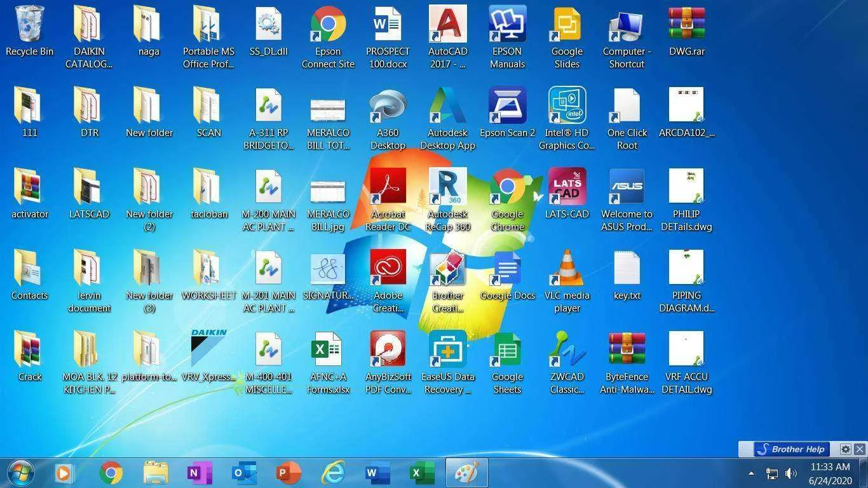The width and height of the screenshot is (868, 488).
Task: Select the A-311 RP BRIDGETO file
Action: pos(268,118)
